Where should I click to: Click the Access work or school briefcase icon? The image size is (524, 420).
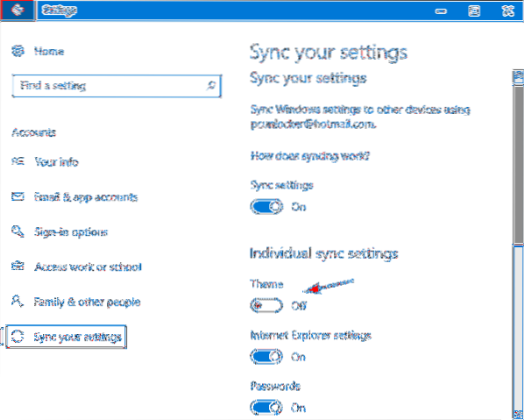click(18, 267)
